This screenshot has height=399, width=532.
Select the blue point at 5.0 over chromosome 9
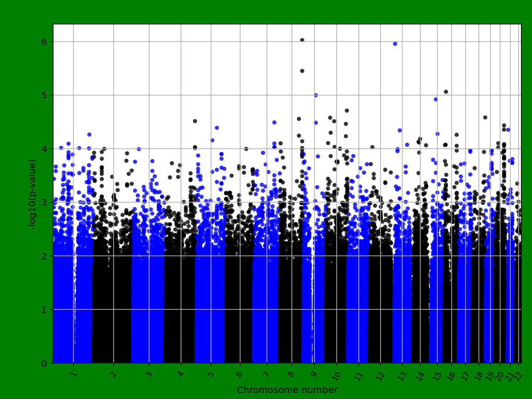pos(316,94)
